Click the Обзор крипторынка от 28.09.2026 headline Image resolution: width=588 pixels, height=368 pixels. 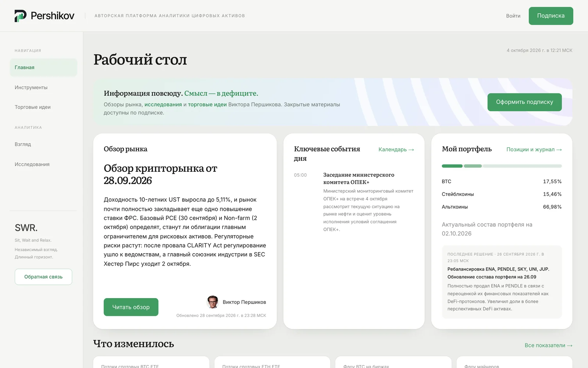pyautogui.click(x=161, y=174)
